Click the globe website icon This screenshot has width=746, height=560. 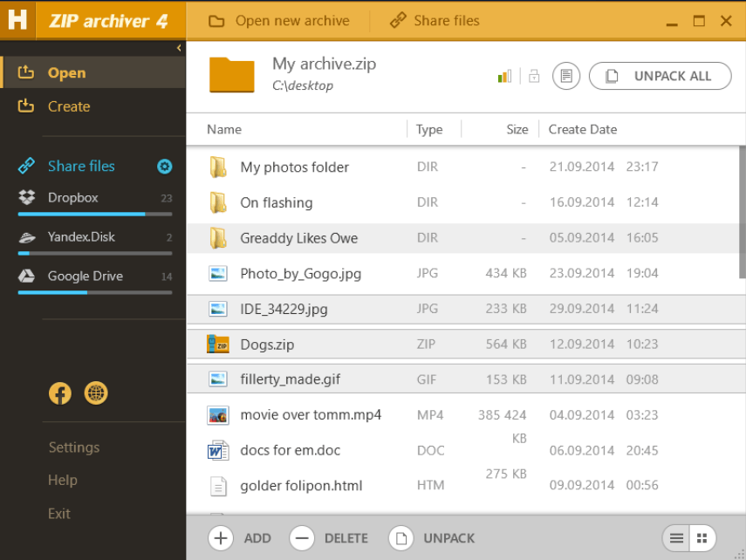click(96, 393)
